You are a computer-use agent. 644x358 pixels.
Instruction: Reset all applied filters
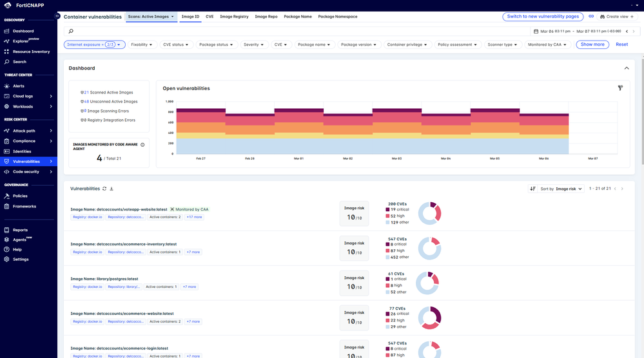[x=621, y=45]
